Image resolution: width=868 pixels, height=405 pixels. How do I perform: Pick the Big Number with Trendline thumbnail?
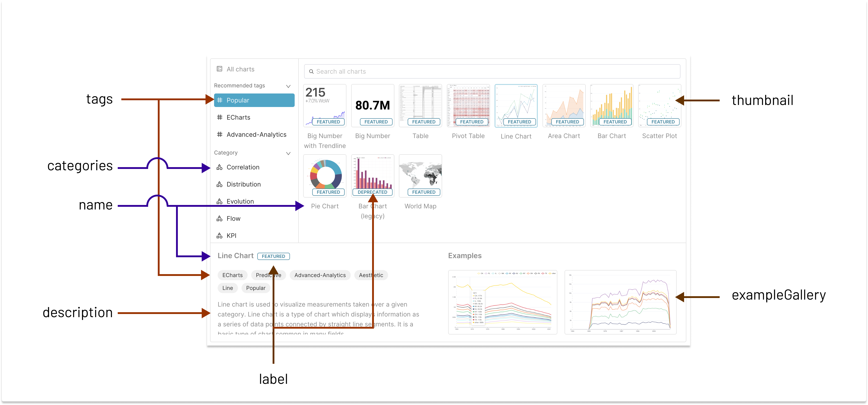(325, 106)
